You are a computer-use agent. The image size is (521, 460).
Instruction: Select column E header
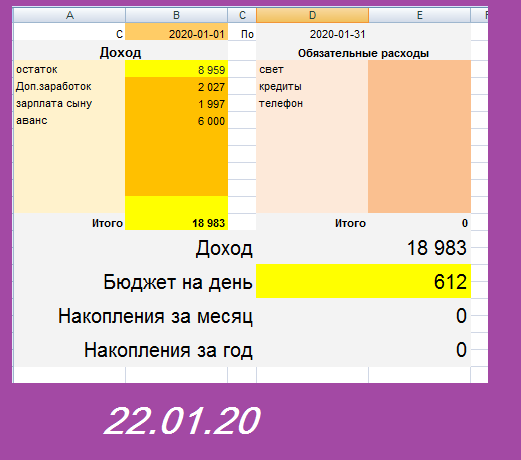pyautogui.click(x=419, y=15)
